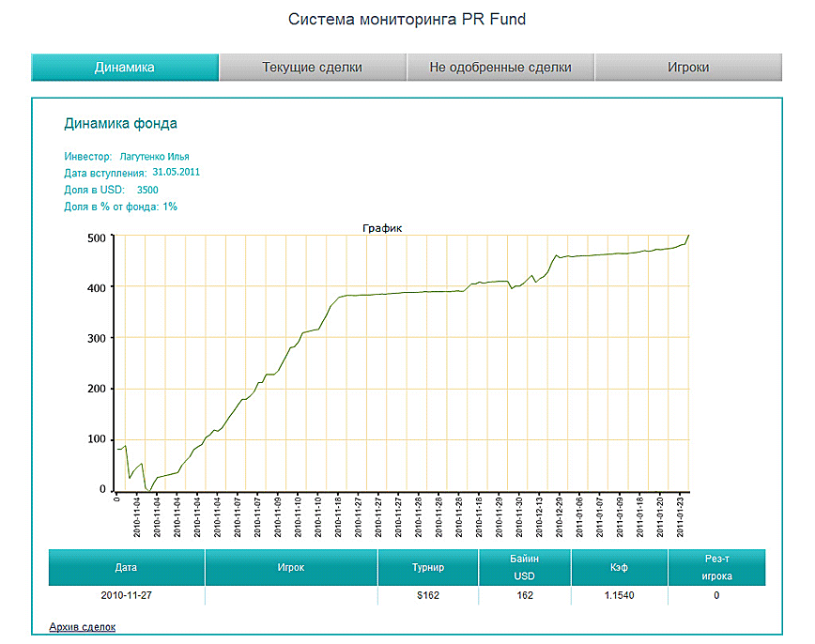Click the $162 tournament cell
The image size is (815, 644).
pyautogui.click(x=427, y=596)
